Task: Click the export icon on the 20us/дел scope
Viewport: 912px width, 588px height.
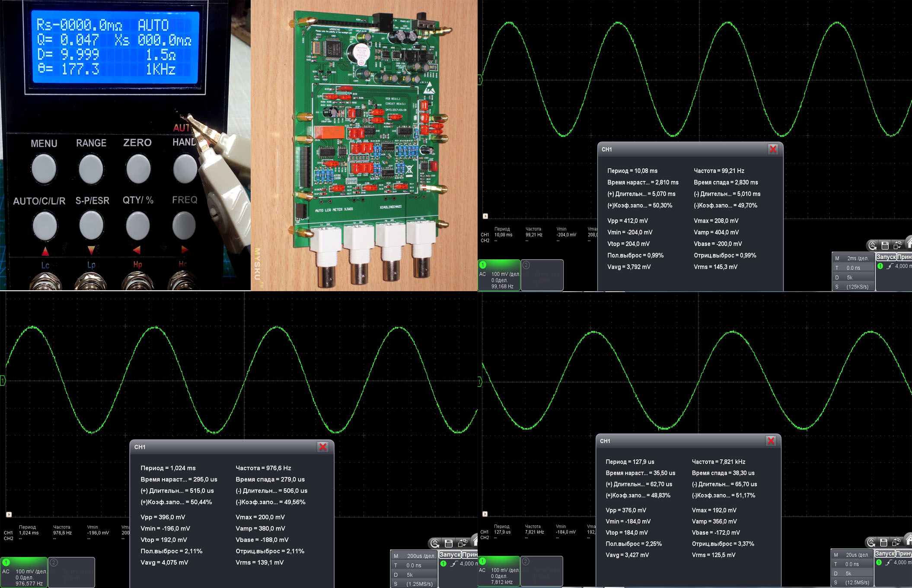Action: point(896,542)
